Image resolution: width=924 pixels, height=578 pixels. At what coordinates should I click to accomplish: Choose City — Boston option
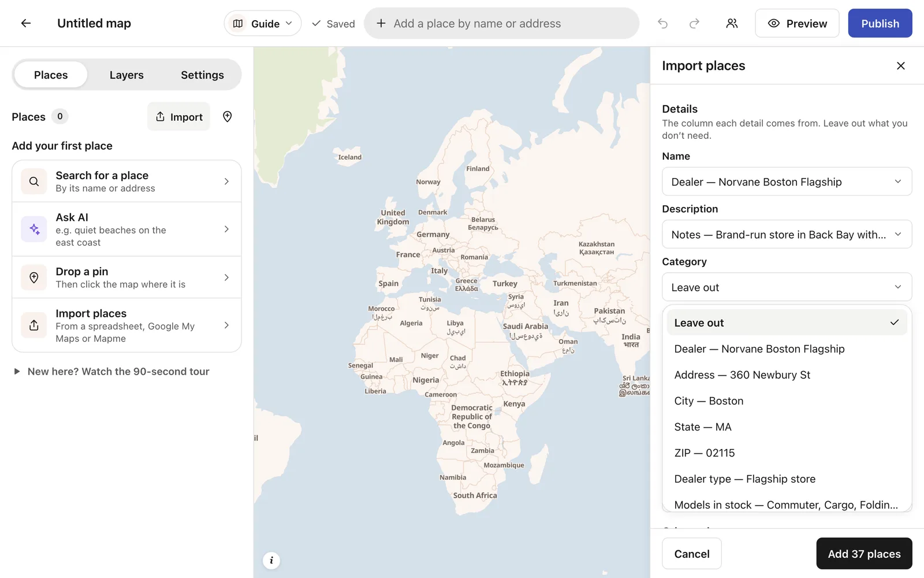787,401
